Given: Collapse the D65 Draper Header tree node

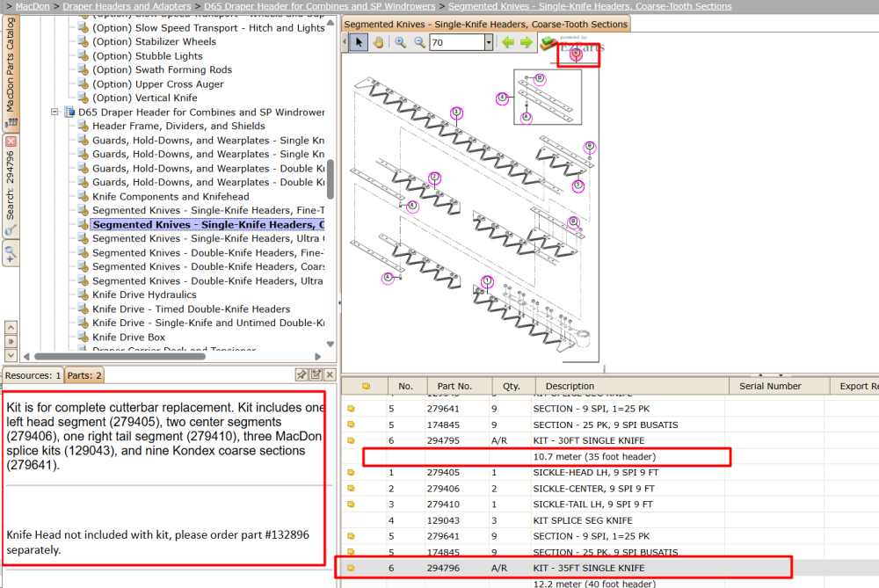Looking at the screenshot, I should click(x=54, y=112).
